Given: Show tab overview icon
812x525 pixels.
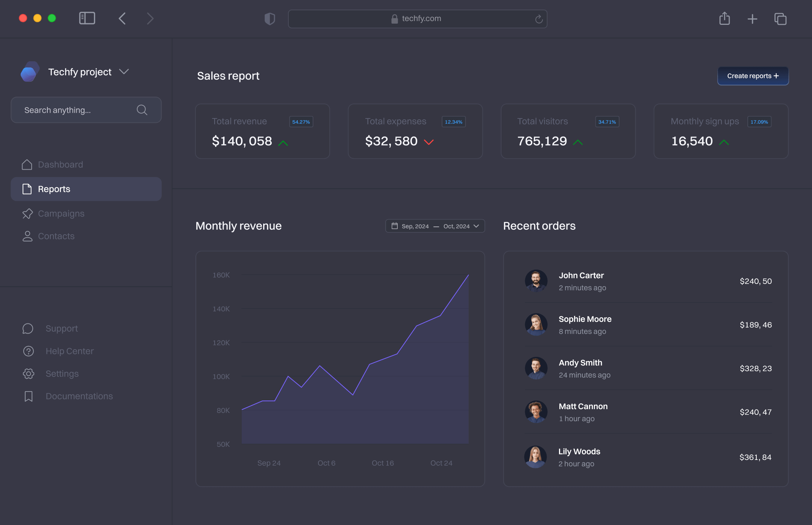Looking at the screenshot, I should tap(780, 19).
